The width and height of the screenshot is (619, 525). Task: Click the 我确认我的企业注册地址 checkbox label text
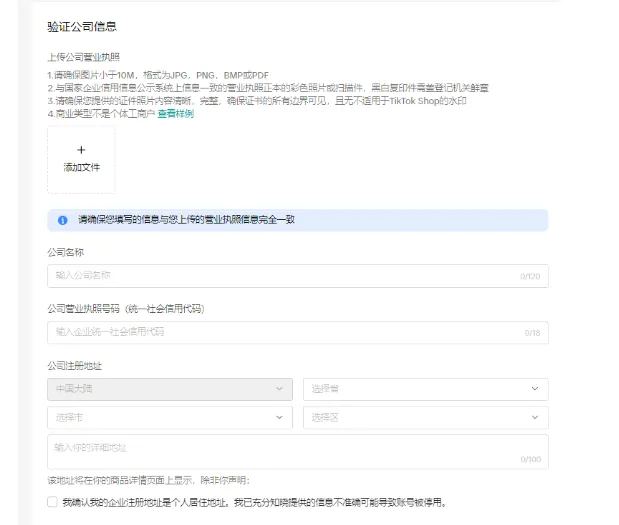point(252,502)
